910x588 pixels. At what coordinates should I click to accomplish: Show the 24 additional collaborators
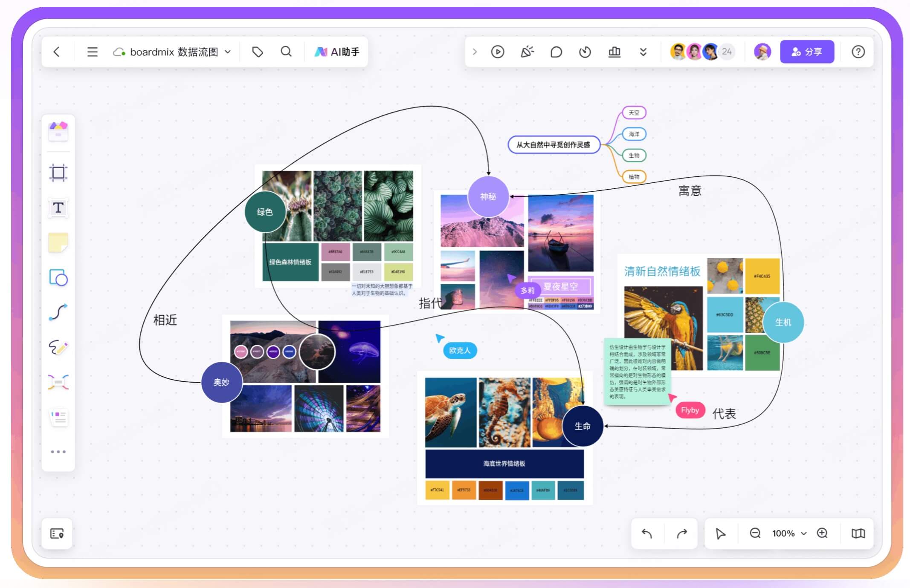727,52
